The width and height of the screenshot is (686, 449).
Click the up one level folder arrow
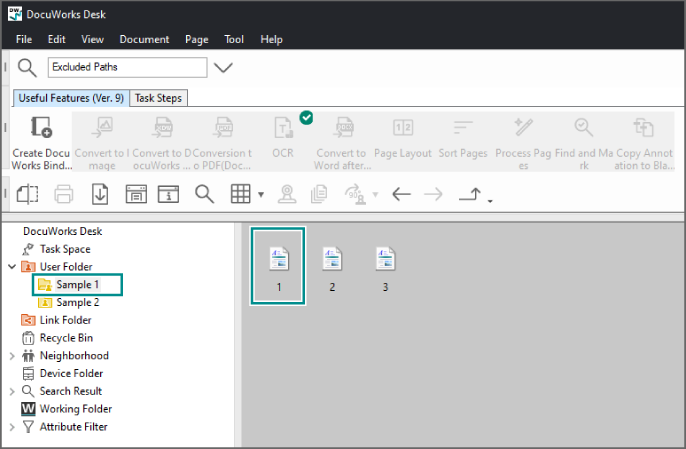[471, 194]
